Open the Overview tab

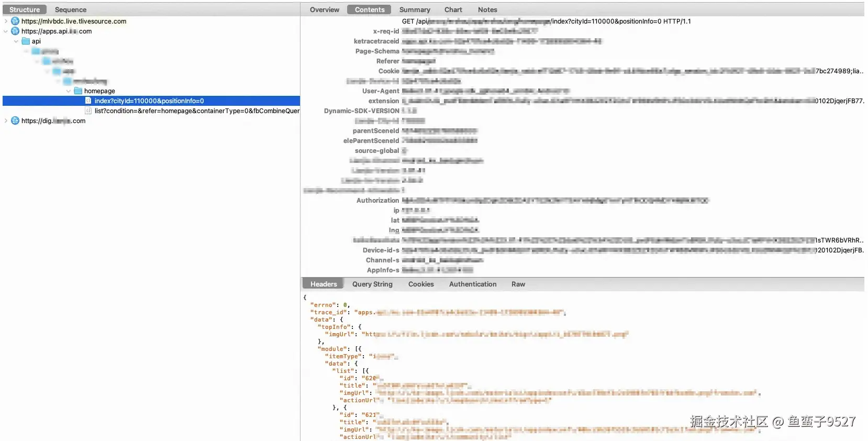[x=325, y=9]
